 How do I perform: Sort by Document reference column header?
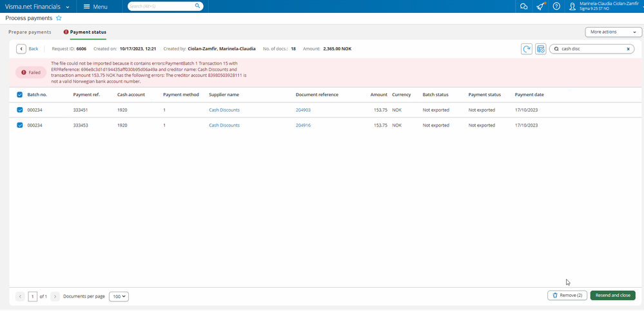pos(317,94)
